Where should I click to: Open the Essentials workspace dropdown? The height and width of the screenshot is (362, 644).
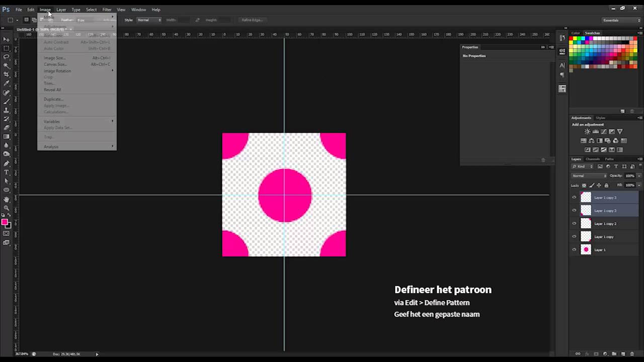621,20
